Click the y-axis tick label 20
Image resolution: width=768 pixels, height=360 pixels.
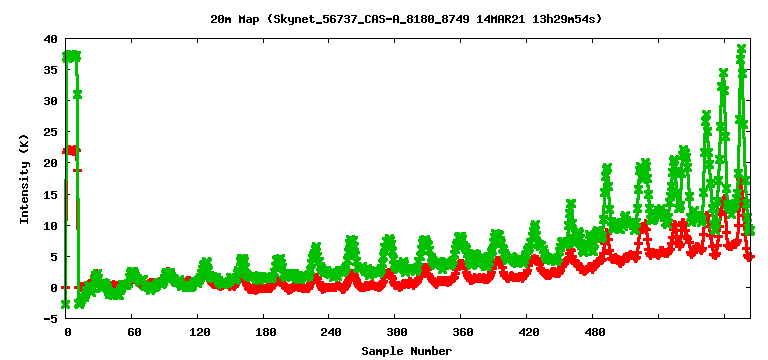click(50, 164)
